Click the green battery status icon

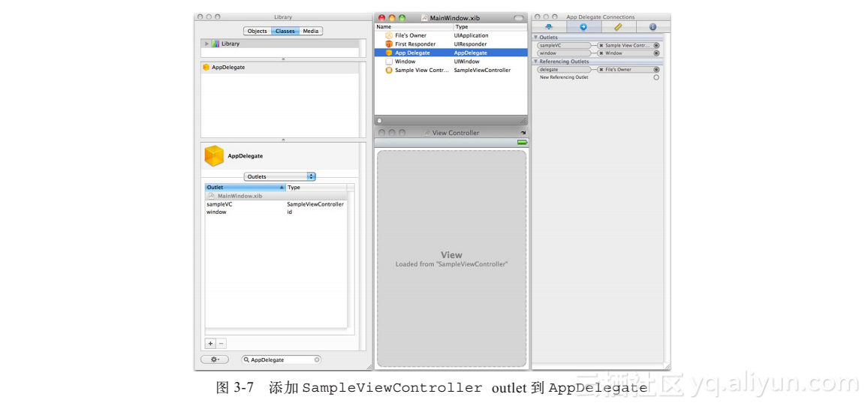[x=522, y=143]
